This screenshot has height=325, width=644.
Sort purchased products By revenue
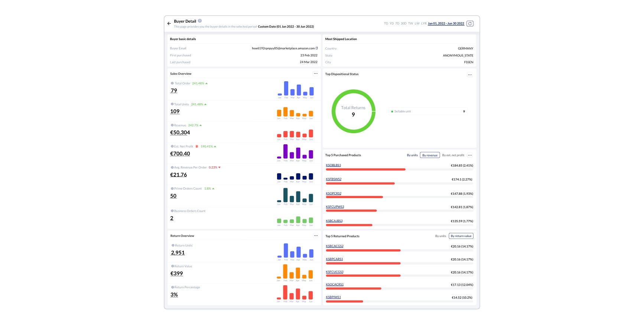[430, 155]
